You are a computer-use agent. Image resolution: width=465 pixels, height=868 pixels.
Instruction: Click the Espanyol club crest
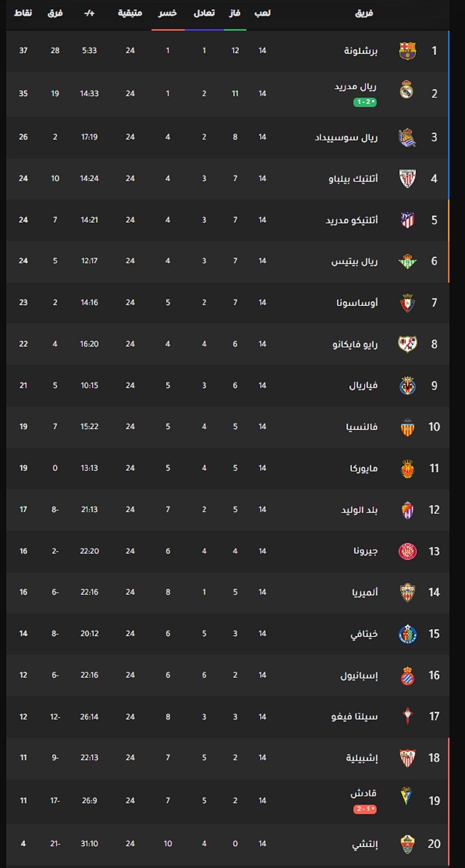[407, 675]
